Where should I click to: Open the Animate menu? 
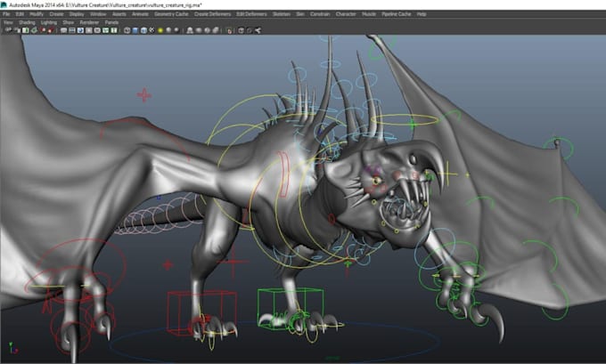[x=140, y=14]
